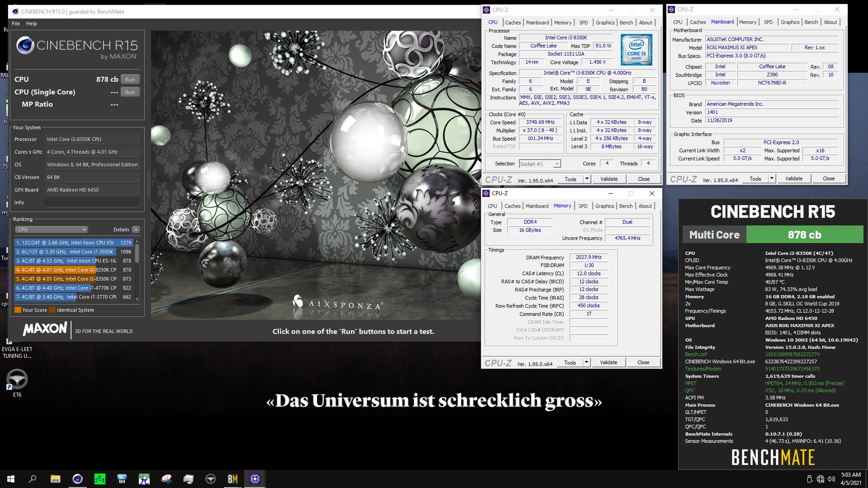Click the battery/USB tray icon

point(810,479)
